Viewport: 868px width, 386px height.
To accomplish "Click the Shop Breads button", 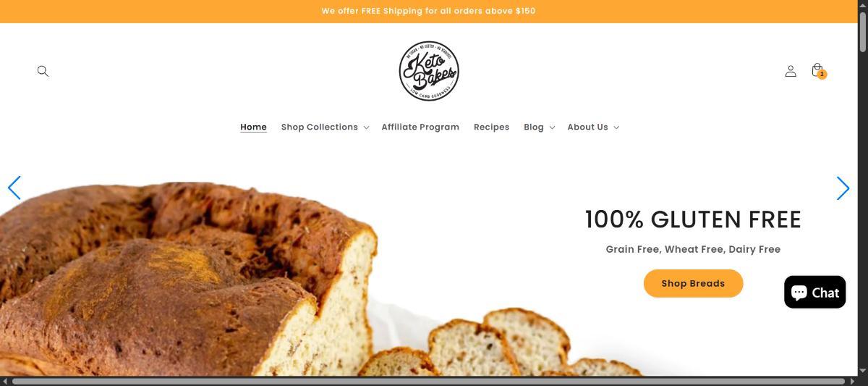I will (693, 283).
